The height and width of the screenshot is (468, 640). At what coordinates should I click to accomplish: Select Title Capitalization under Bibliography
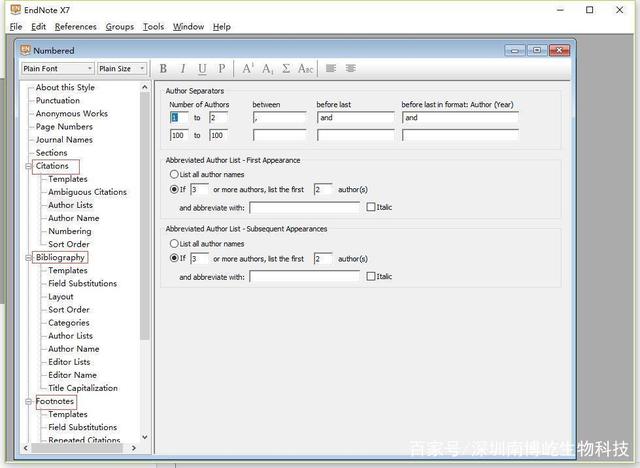pyautogui.click(x=83, y=388)
